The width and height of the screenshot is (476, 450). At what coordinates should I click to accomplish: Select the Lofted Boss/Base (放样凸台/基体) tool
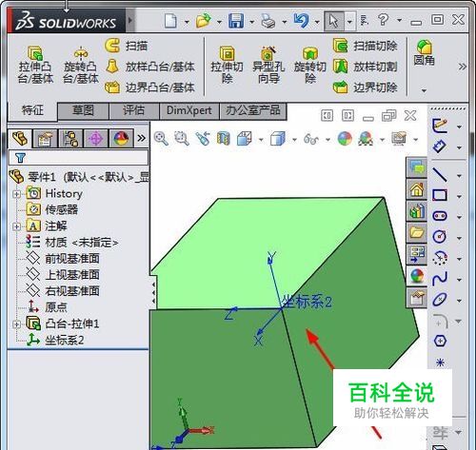point(149,67)
